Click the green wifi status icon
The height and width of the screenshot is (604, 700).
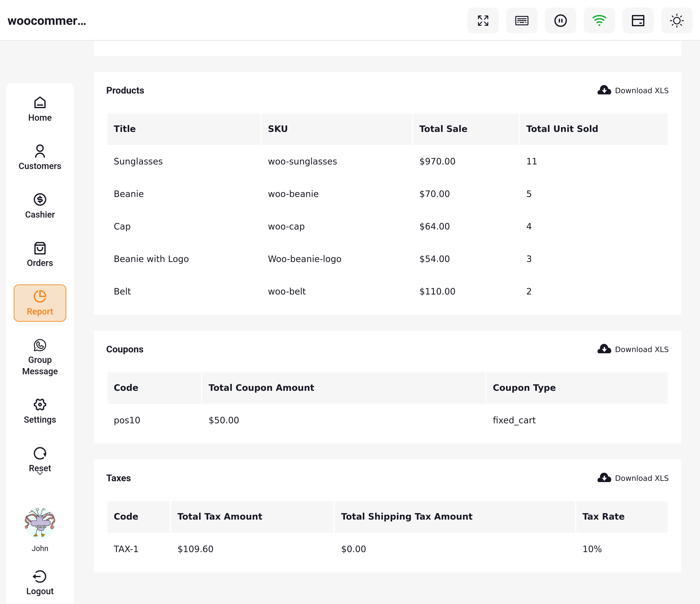pos(599,21)
